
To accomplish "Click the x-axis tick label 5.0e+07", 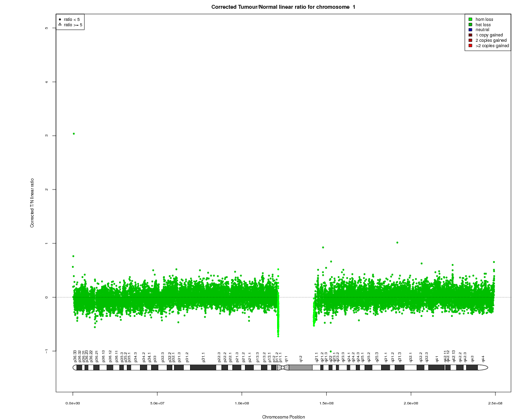I will point(157,403).
